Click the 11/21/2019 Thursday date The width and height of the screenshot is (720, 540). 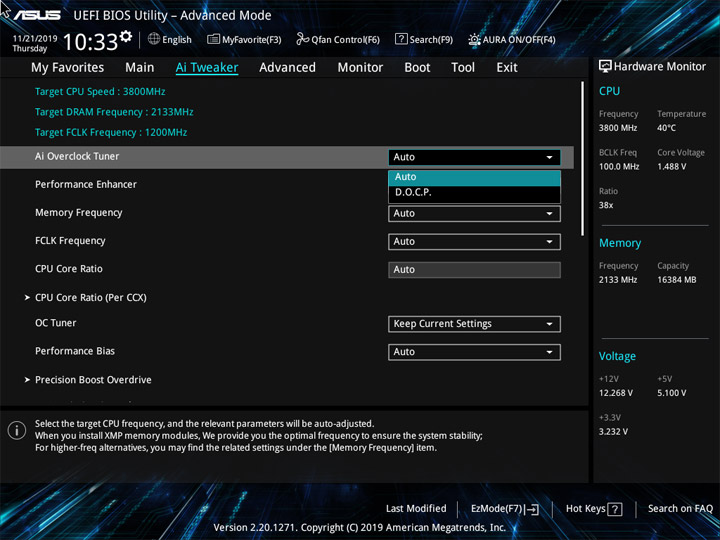pyautogui.click(x=35, y=44)
